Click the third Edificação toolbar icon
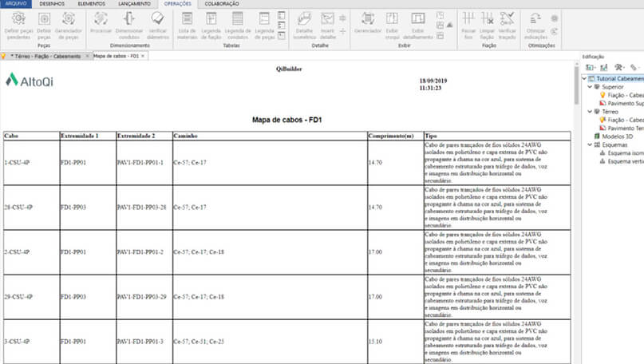Image resolution: width=644 pixels, height=364 pixels. (619, 67)
